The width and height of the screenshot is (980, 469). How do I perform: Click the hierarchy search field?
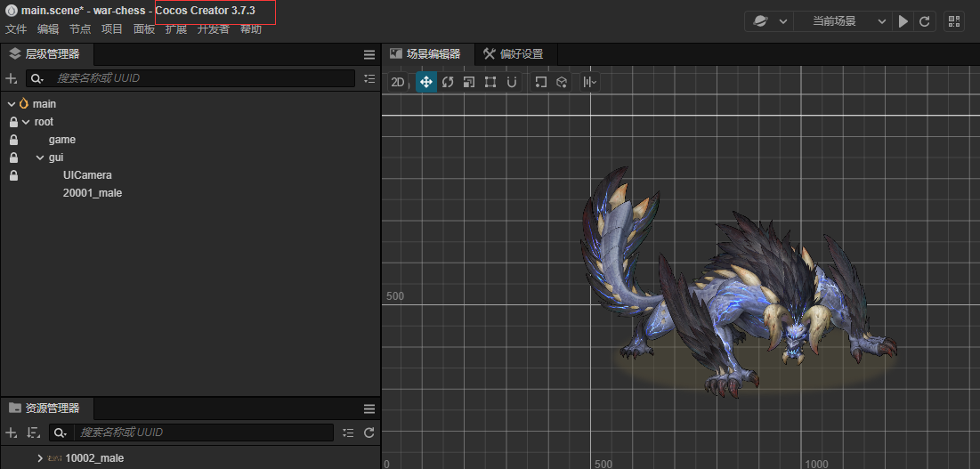[x=205, y=78]
